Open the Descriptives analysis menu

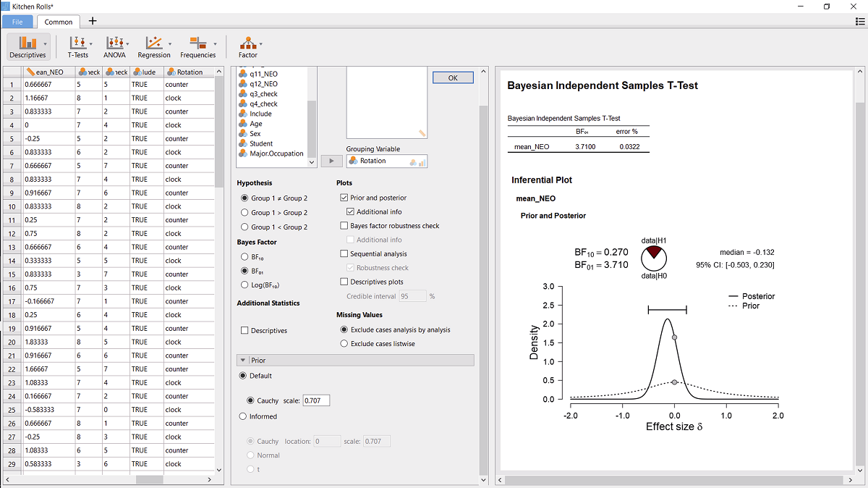[x=28, y=46]
